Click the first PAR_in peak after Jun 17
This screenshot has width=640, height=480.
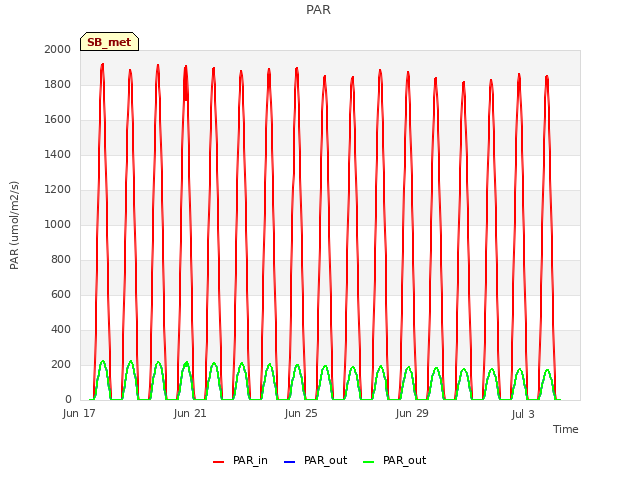pos(102,65)
